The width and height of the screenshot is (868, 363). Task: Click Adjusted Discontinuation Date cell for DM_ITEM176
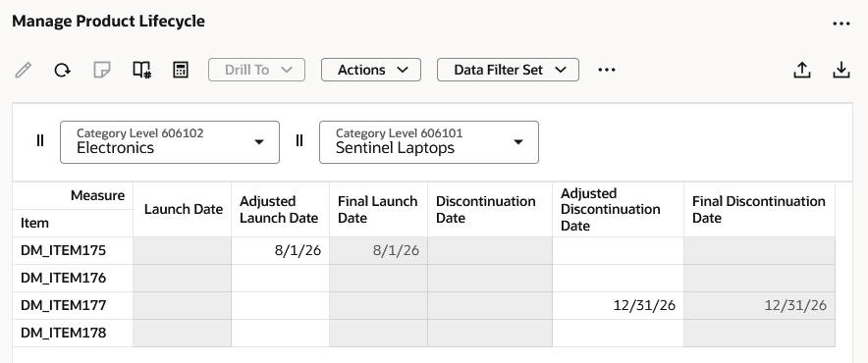click(x=618, y=278)
